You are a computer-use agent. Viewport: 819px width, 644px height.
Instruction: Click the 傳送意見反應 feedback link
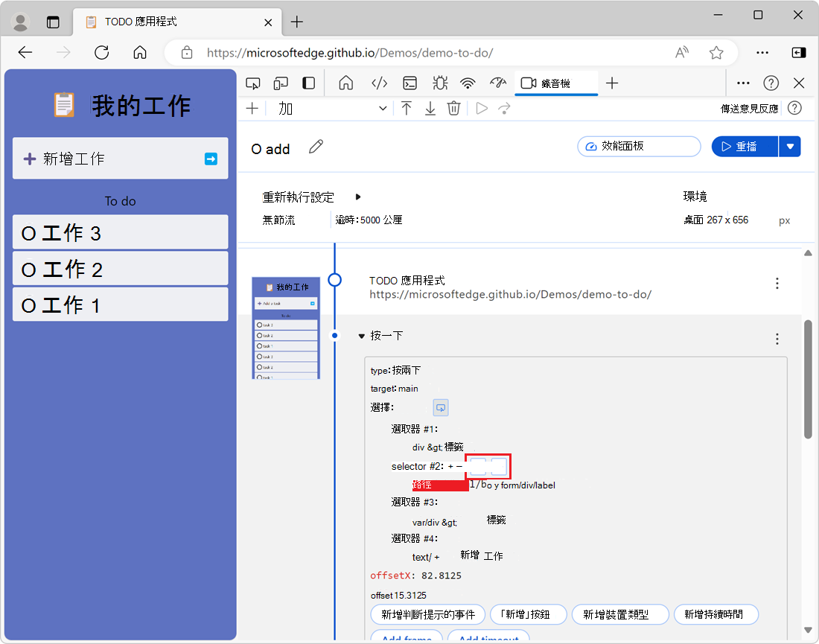[751, 108]
